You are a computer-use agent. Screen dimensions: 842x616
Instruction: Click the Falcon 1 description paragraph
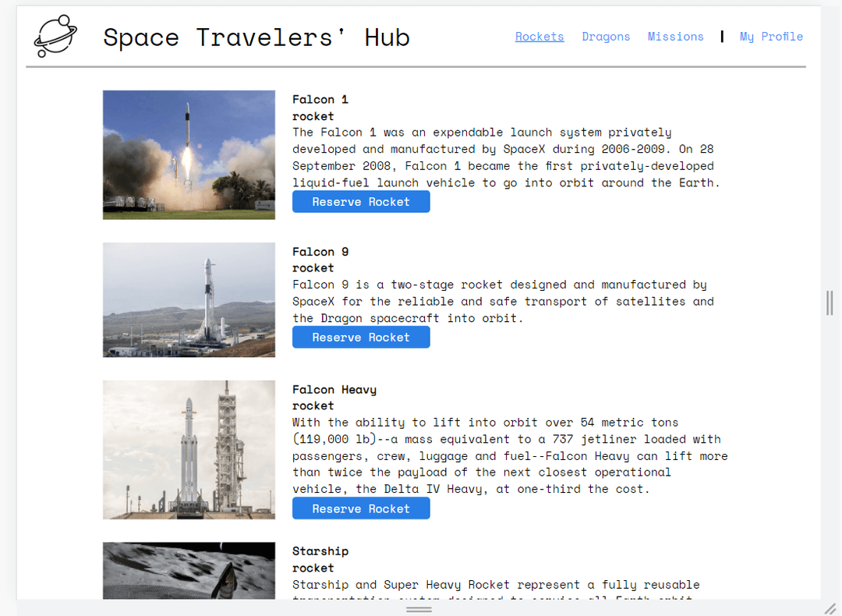[506, 158]
